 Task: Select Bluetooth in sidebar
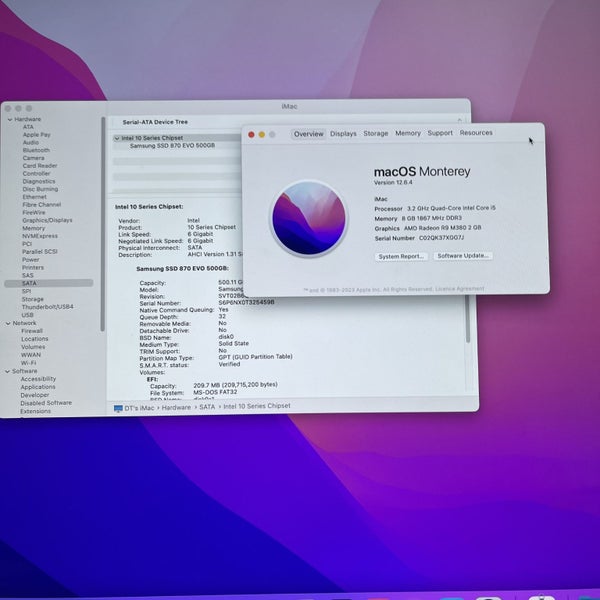[x=36, y=150]
